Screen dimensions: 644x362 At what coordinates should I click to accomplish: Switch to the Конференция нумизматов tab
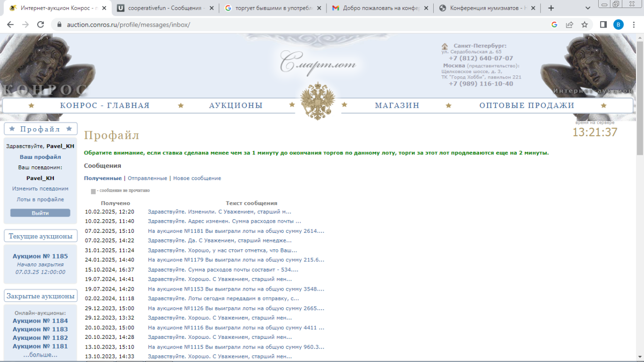coord(487,8)
